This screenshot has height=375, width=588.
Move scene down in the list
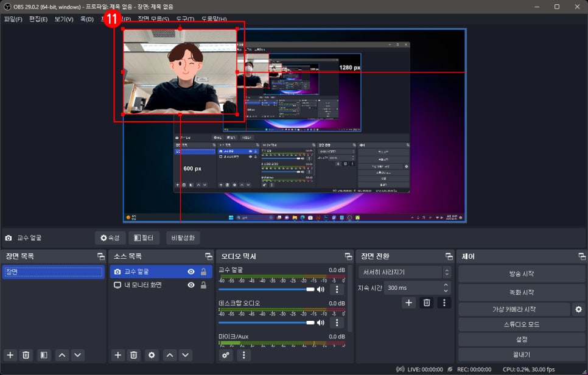pos(78,355)
